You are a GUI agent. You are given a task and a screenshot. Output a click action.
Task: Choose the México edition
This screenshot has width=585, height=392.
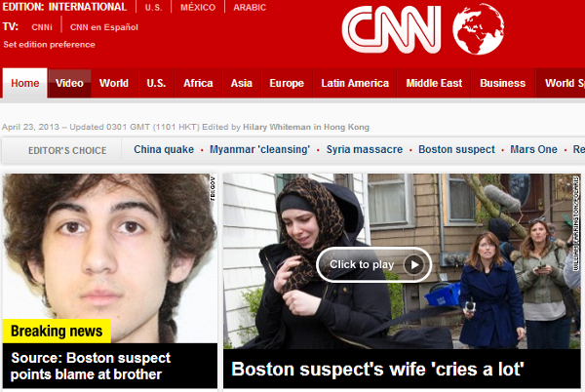[x=198, y=8]
